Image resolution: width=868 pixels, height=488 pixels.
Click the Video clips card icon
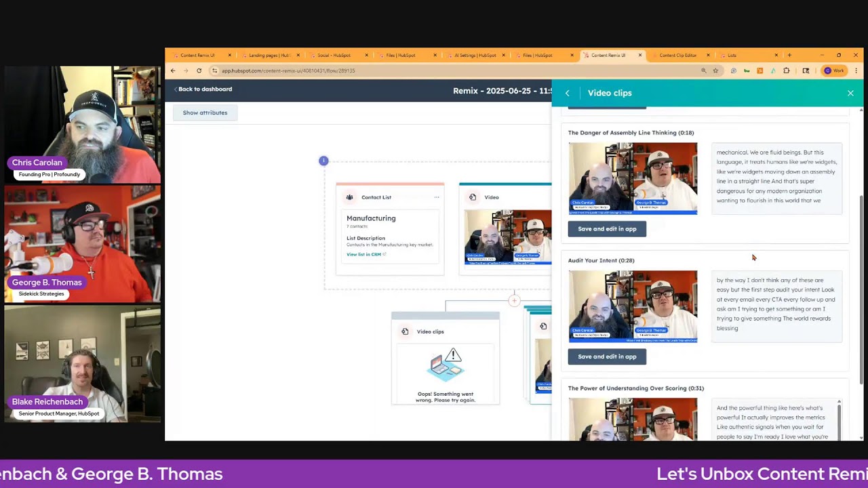point(405,331)
